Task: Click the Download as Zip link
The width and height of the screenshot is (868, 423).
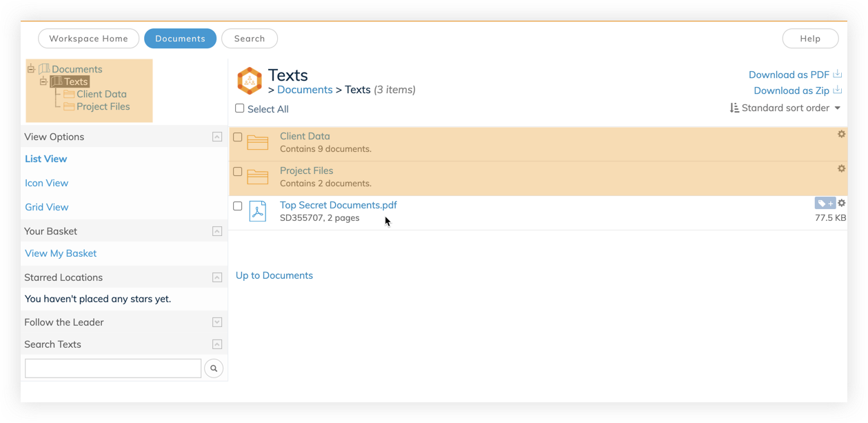Action: point(791,90)
